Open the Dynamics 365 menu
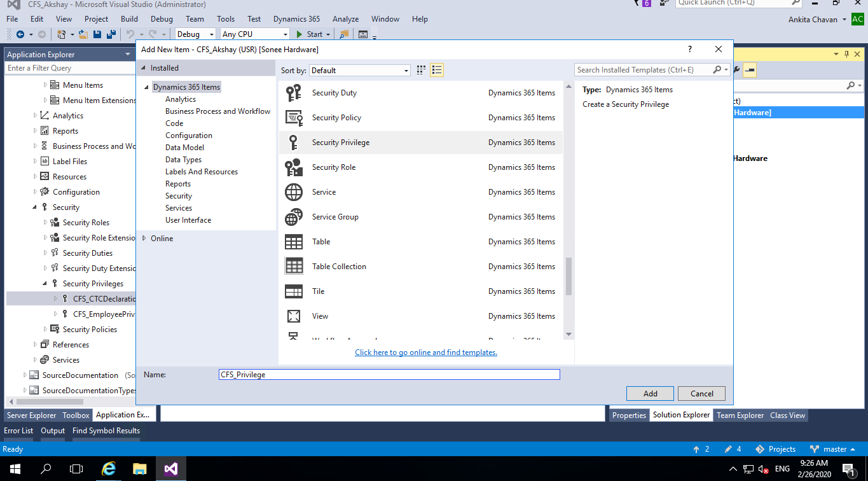Image resolution: width=868 pixels, height=481 pixels. [x=297, y=19]
